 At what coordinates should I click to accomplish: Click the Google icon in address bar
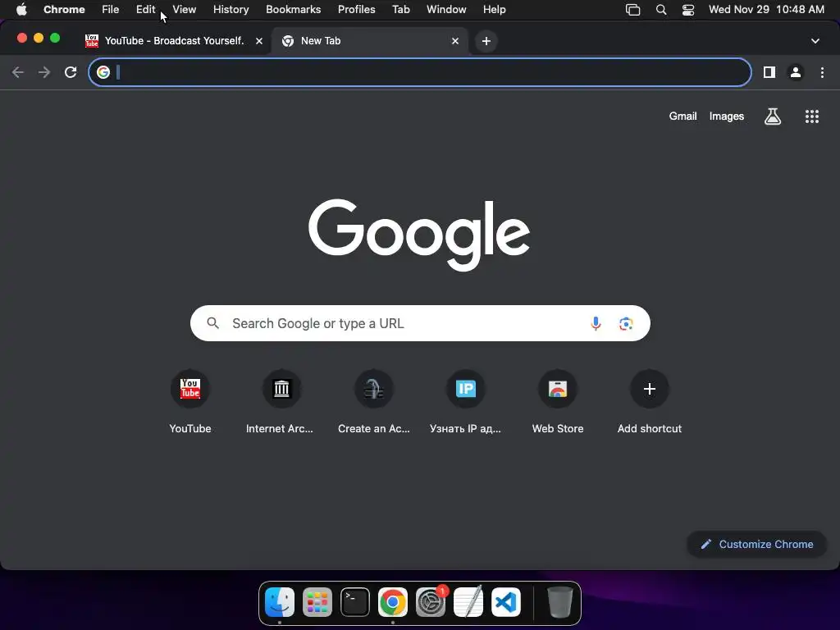[x=103, y=72]
